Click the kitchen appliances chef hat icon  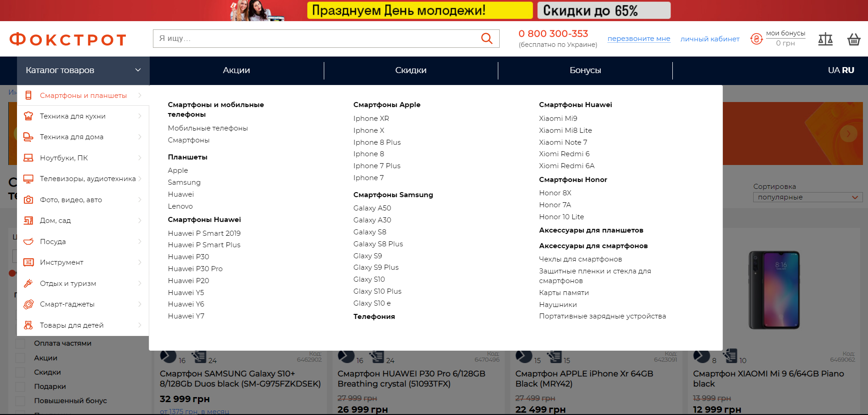tap(28, 116)
